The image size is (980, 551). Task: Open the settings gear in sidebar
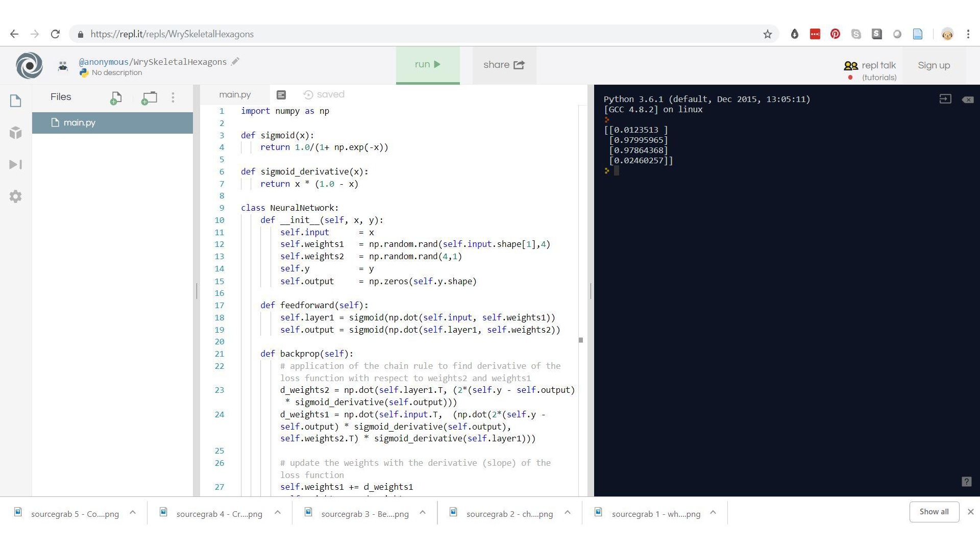point(15,196)
